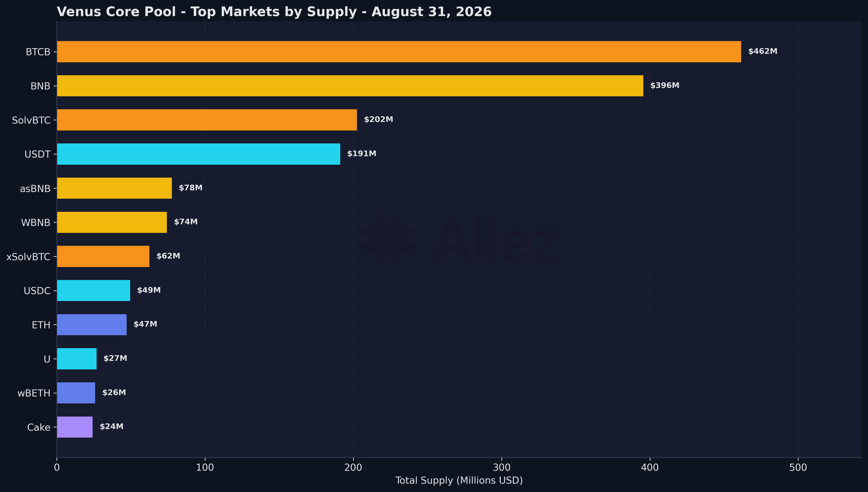Click the USDT cyan bar

[x=199, y=154]
